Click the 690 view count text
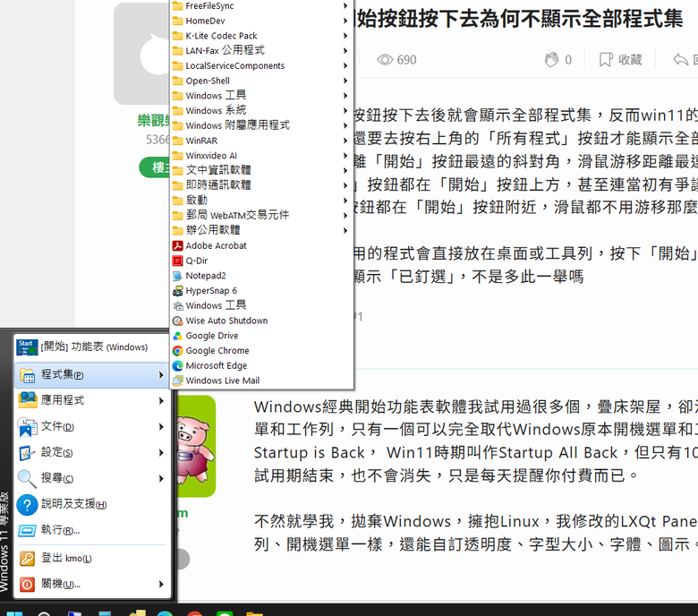 [407, 60]
